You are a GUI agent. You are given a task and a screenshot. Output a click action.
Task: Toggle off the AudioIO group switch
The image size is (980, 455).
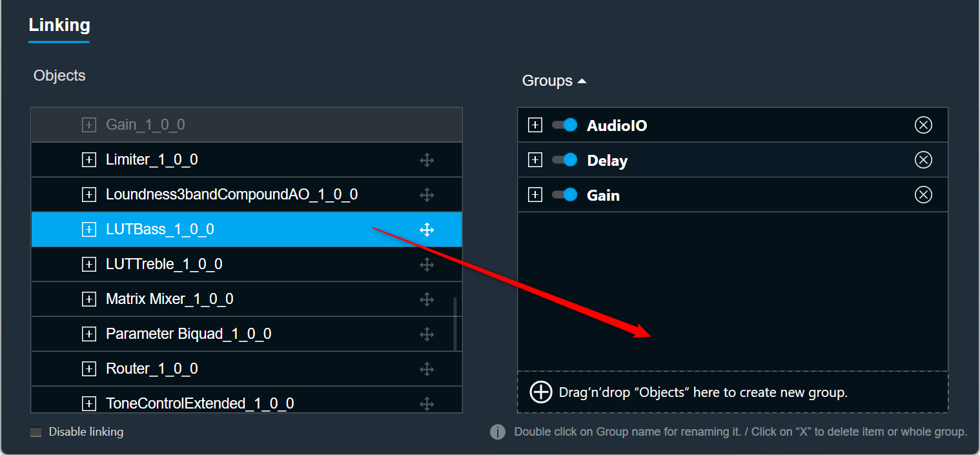(x=565, y=125)
